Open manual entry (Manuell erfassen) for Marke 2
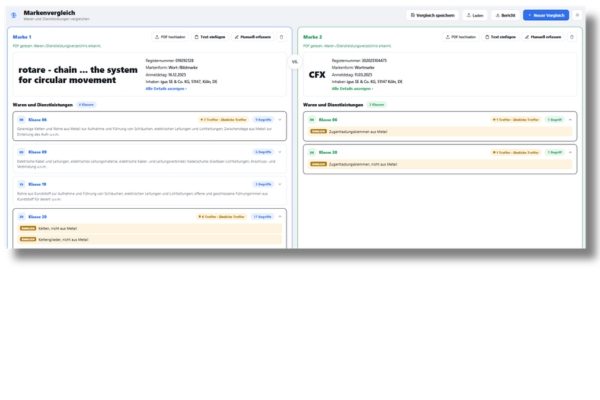600x400 pixels. point(543,37)
